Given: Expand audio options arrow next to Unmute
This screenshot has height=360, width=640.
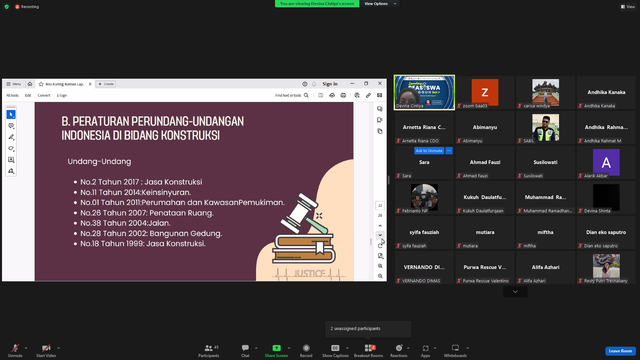Looking at the screenshot, I should tap(26, 348).
